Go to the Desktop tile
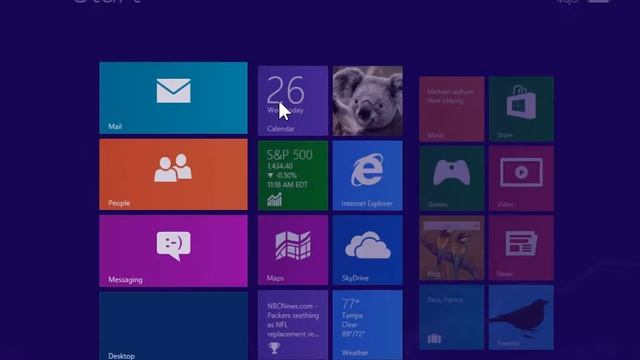Viewport: 640px width, 360px height. coord(173,326)
